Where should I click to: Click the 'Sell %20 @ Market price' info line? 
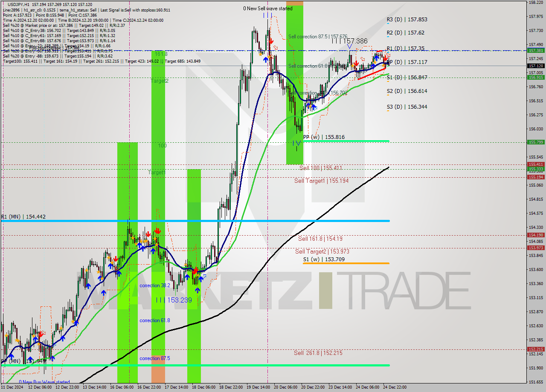click(x=64, y=25)
